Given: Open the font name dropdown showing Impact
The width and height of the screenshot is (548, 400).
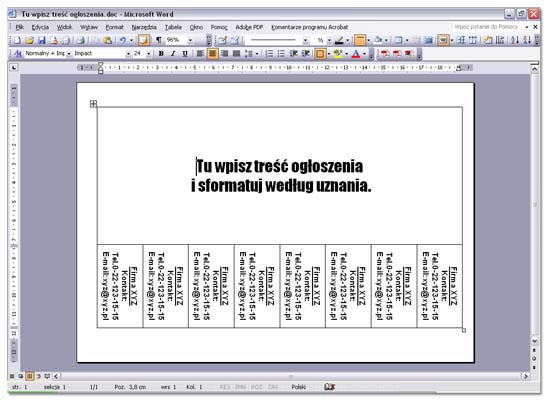Looking at the screenshot, I should [x=103, y=53].
